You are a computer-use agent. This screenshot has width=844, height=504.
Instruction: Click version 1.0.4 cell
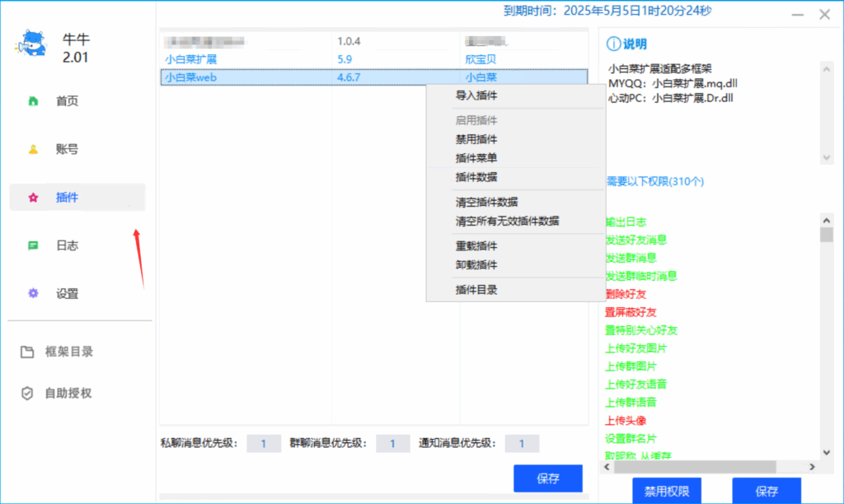(x=349, y=41)
